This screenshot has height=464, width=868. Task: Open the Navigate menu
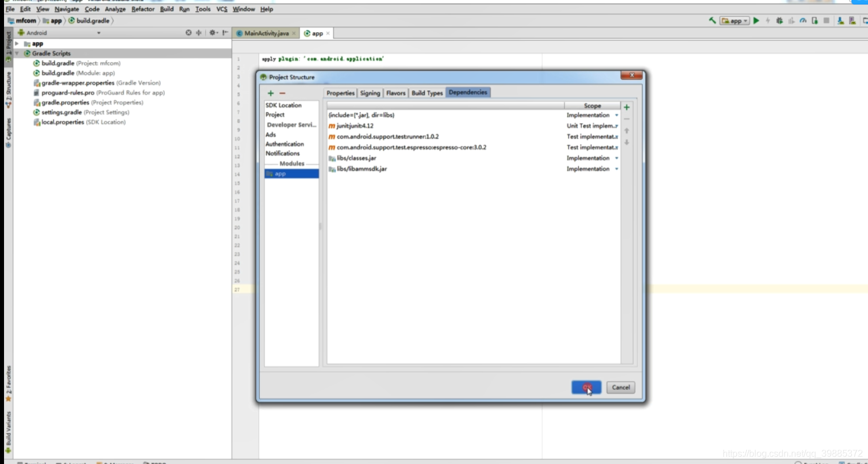pyautogui.click(x=67, y=9)
